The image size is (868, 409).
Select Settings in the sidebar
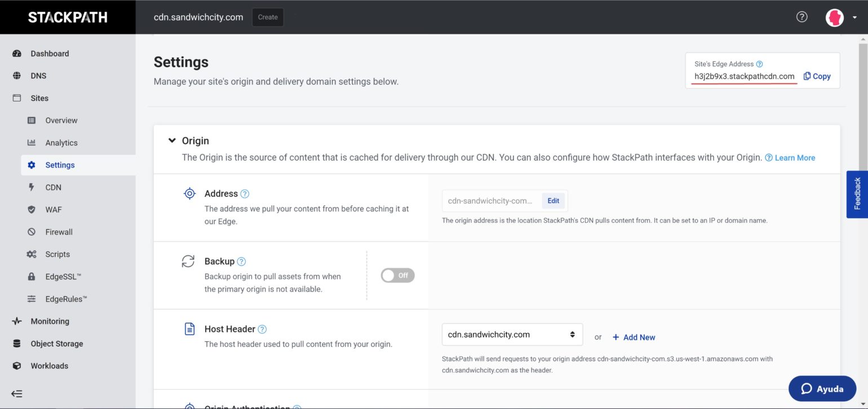[78, 165]
